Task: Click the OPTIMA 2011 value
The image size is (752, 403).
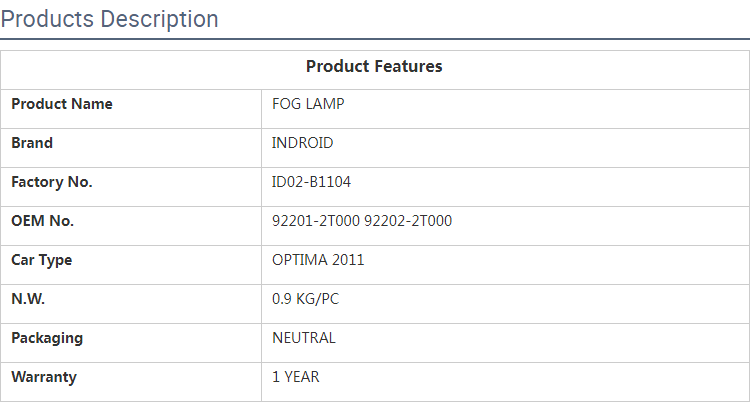Action: pos(318,260)
